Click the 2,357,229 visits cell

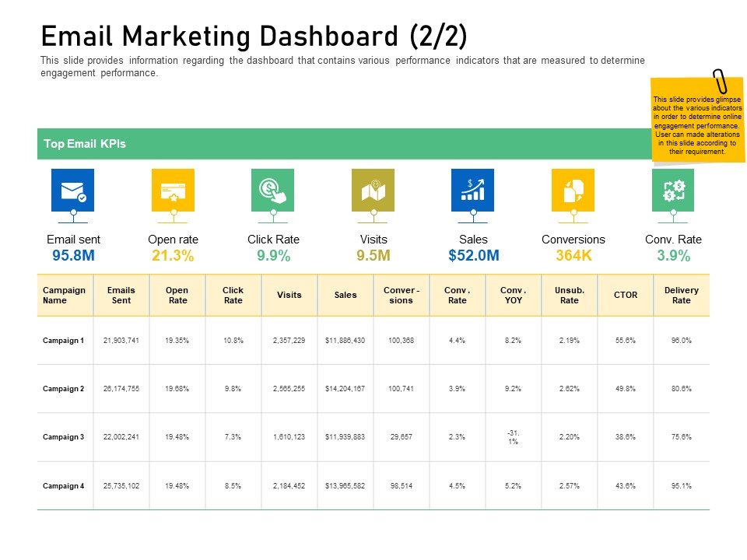(x=289, y=341)
